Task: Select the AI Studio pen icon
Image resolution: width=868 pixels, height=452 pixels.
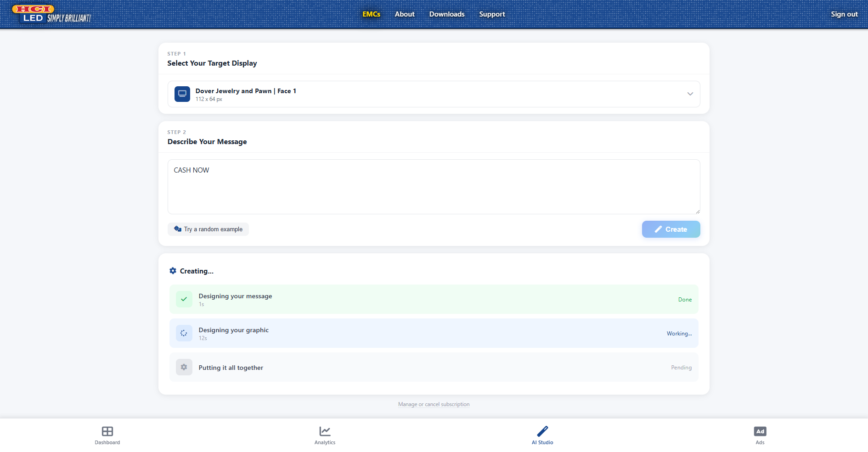Action: [542, 431]
